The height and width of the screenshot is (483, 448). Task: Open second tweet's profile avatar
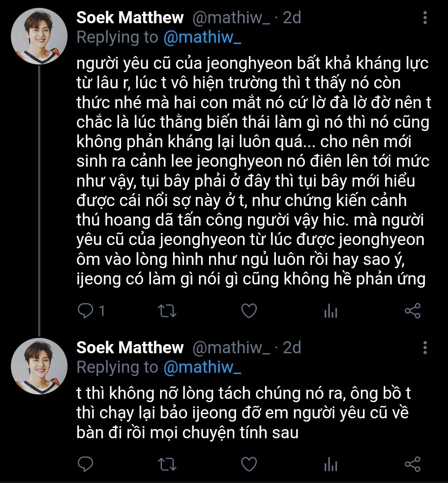(x=39, y=366)
